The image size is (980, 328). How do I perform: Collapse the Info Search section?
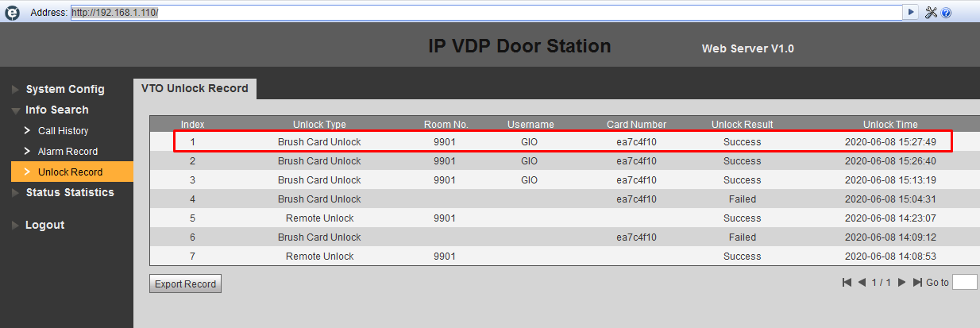56,110
